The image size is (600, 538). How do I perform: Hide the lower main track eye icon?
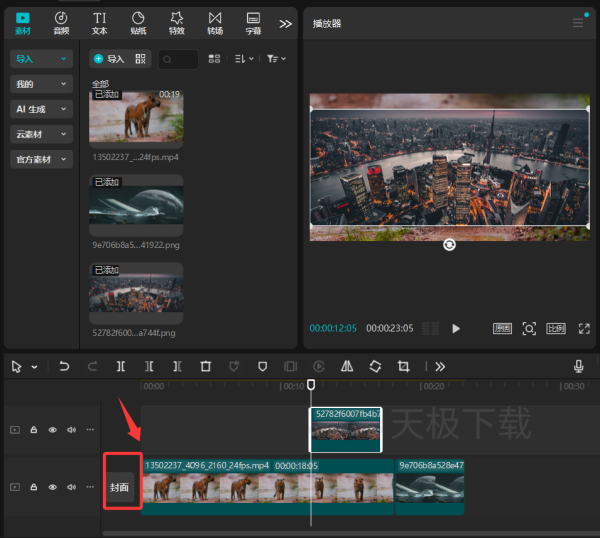click(x=52, y=487)
